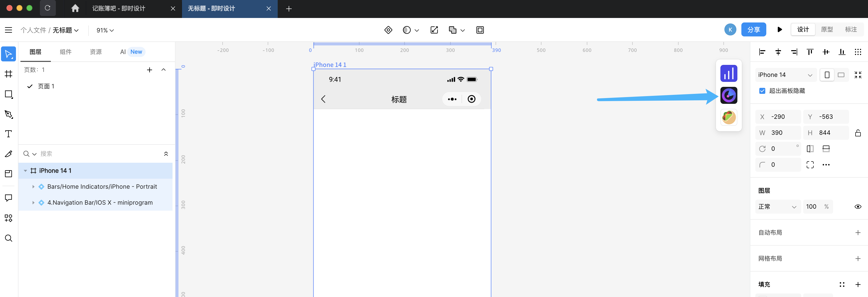Flip horizontally icon in properties panel
Viewport: 868px width, 297px height.
810,149
